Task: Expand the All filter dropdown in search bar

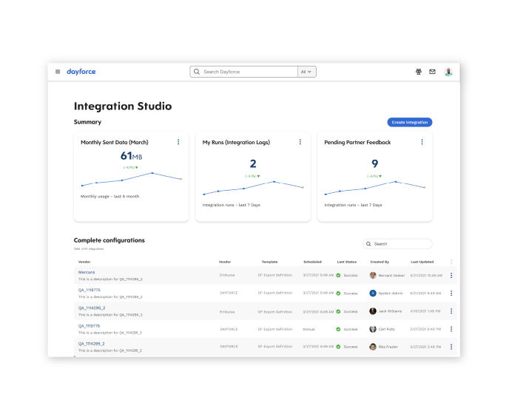Action: (307, 72)
